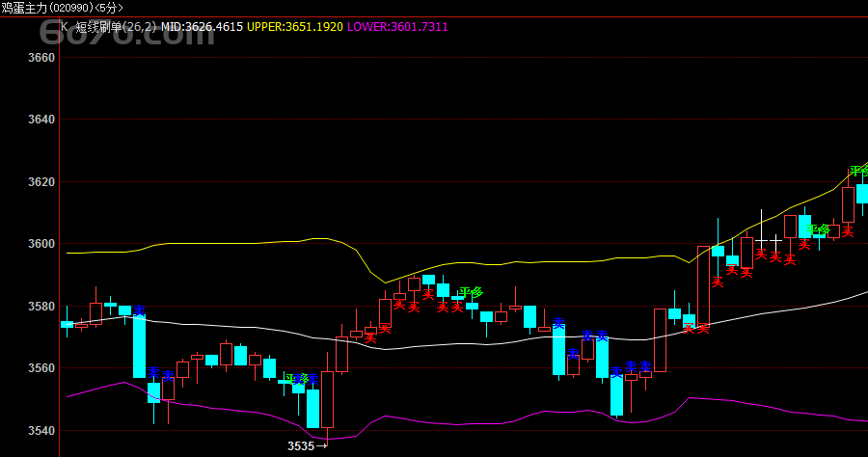
Task: Click the 3600 price axis label
Action: (41, 244)
